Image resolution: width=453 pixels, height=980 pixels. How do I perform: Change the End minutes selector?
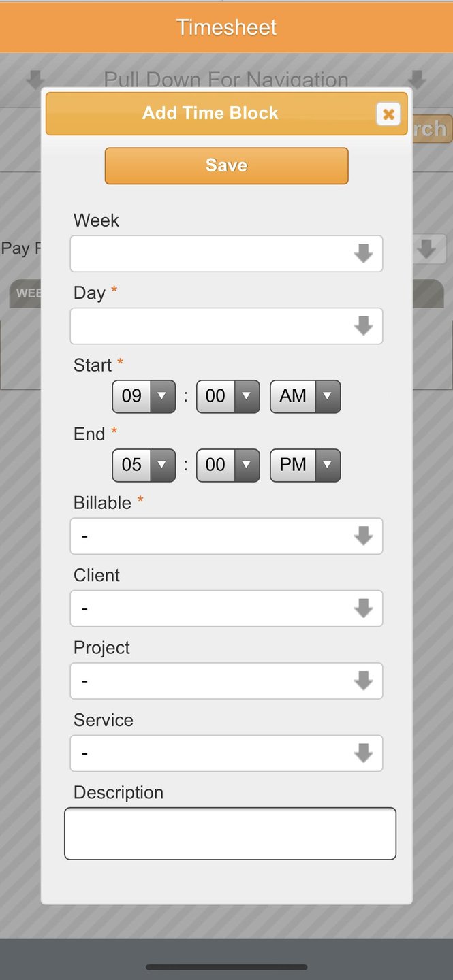(x=228, y=465)
